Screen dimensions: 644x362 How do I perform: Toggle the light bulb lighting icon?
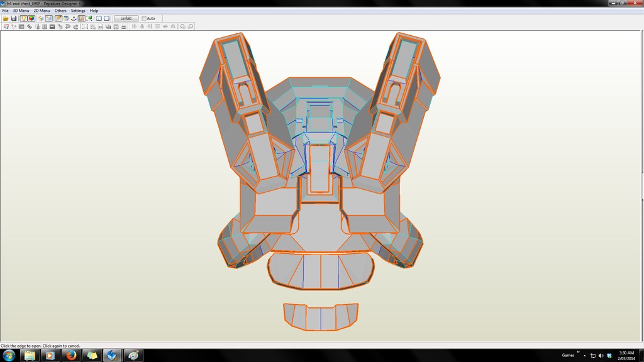23,18
